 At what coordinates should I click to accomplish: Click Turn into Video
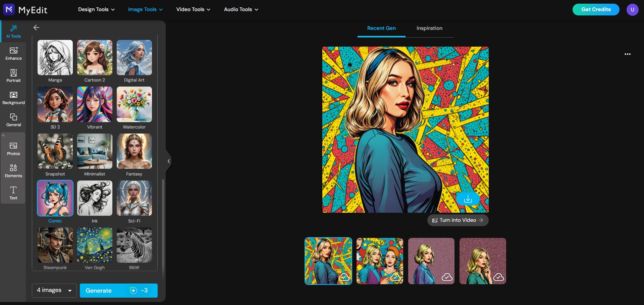(458, 220)
